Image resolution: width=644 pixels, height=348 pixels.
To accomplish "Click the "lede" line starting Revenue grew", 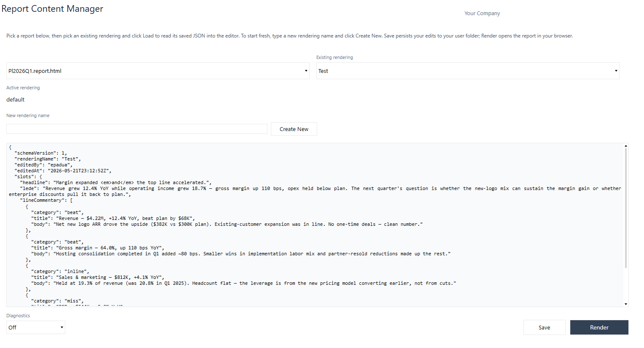I will (315, 191).
